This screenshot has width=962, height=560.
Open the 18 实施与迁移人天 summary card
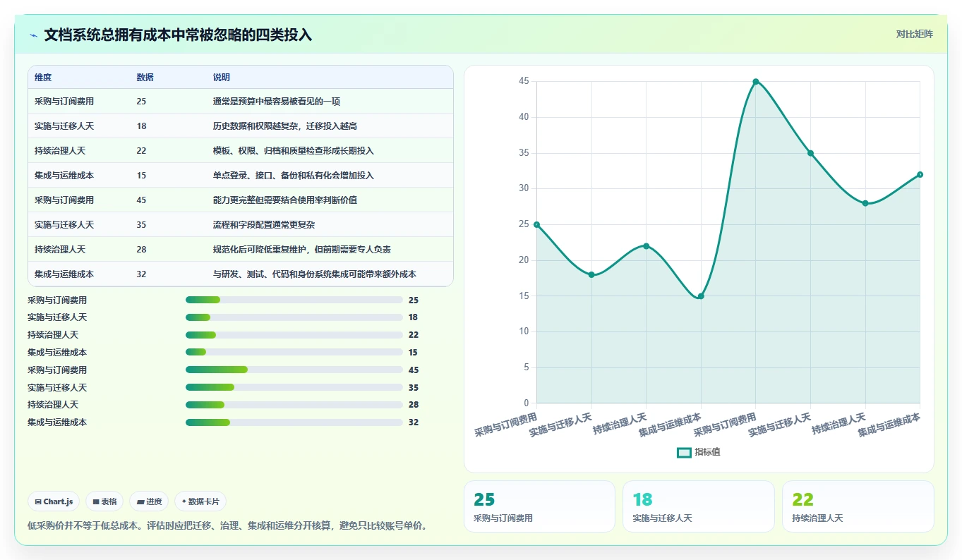pos(698,506)
